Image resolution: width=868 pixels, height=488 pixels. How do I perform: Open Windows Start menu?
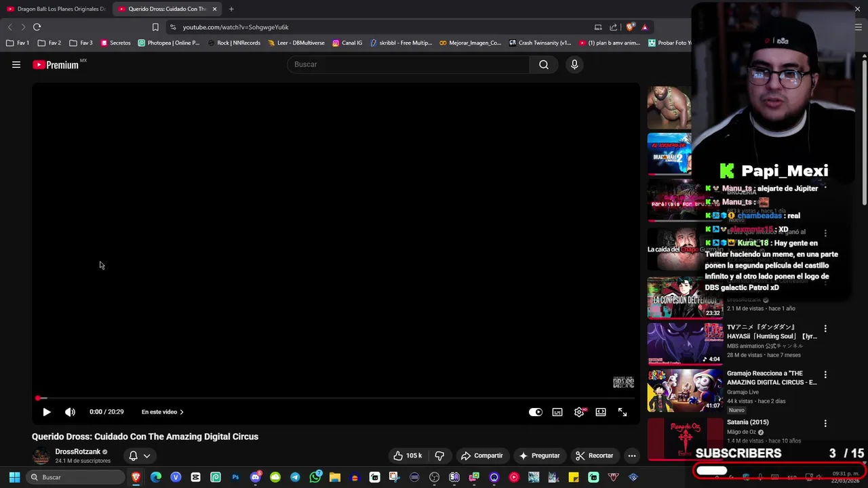pos(14,477)
